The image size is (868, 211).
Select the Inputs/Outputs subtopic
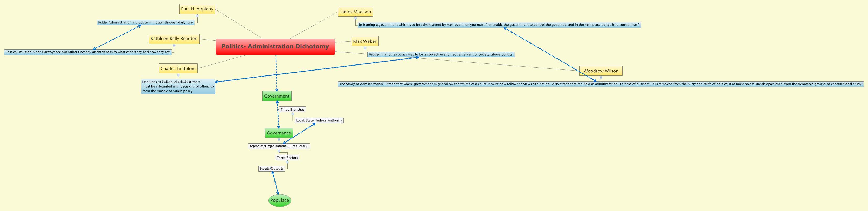(x=272, y=169)
